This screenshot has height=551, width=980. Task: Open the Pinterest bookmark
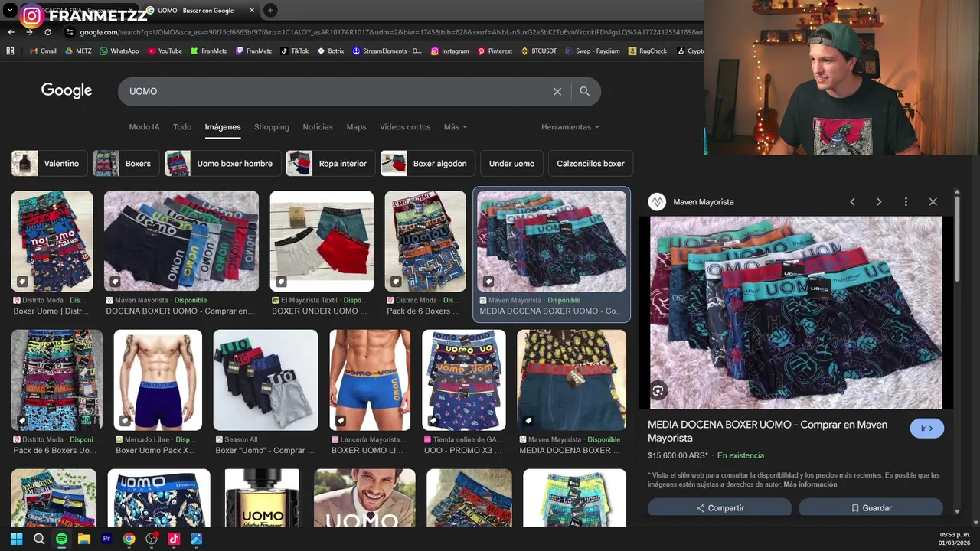(495, 51)
